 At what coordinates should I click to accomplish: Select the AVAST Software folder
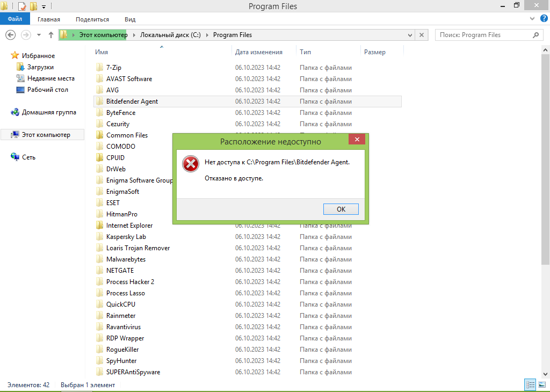click(x=129, y=78)
